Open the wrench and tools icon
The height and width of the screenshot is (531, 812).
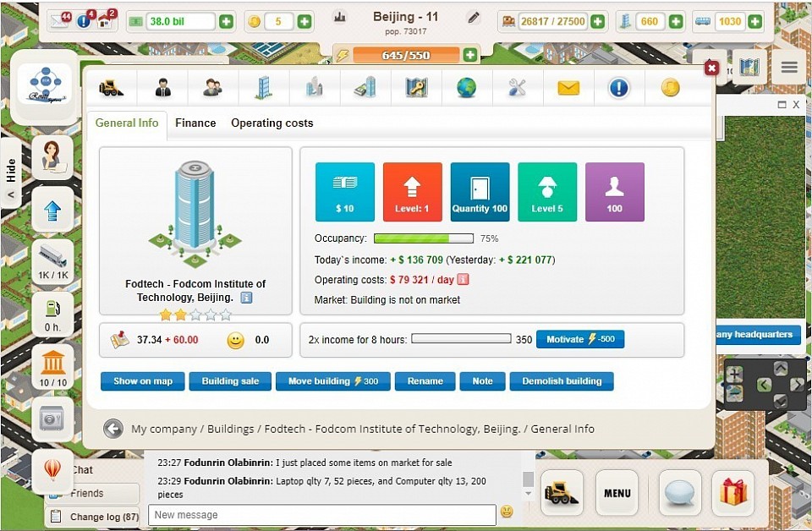tap(518, 87)
